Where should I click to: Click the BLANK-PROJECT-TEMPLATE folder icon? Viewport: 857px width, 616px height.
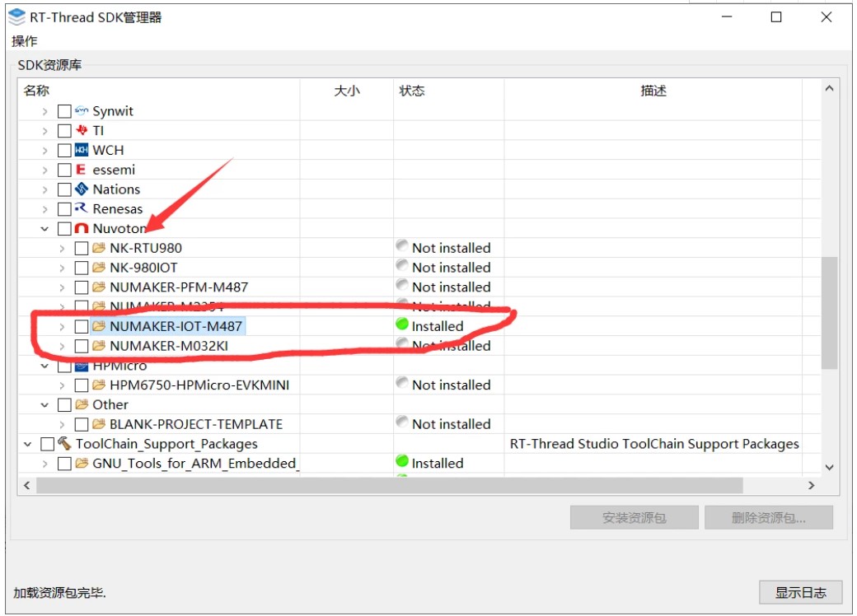(x=99, y=424)
